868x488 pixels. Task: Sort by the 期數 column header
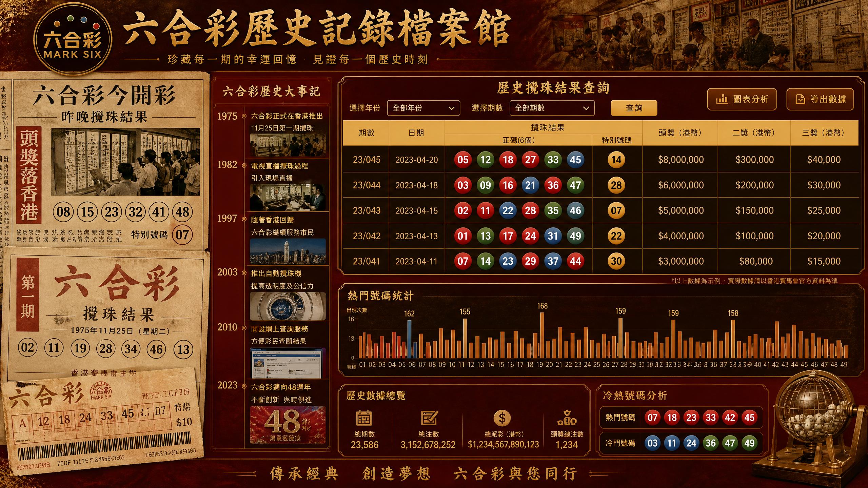click(366, 133)
